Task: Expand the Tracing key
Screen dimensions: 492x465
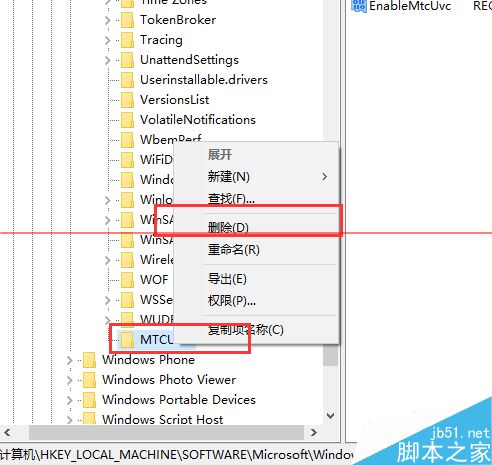Action: 107,40
